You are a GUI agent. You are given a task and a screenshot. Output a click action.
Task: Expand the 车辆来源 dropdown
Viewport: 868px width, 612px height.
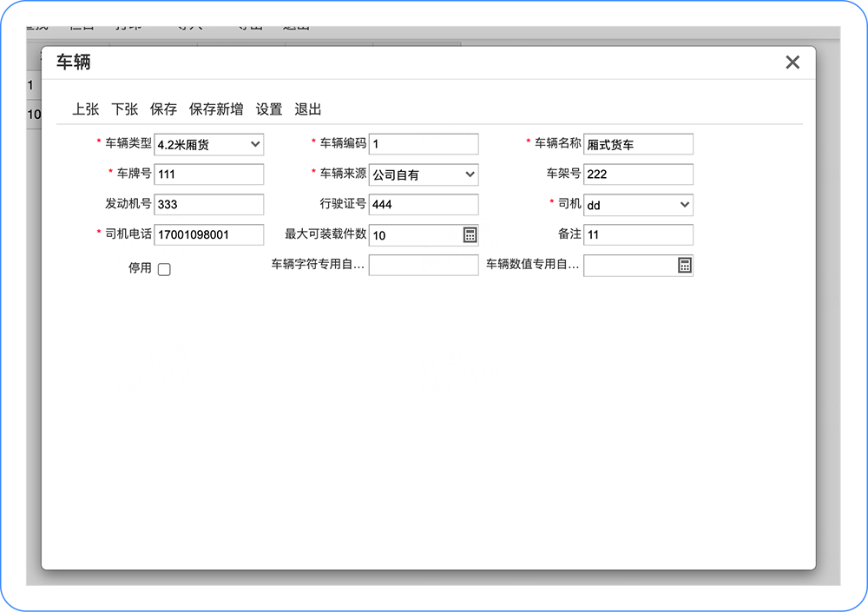[424, 174]
